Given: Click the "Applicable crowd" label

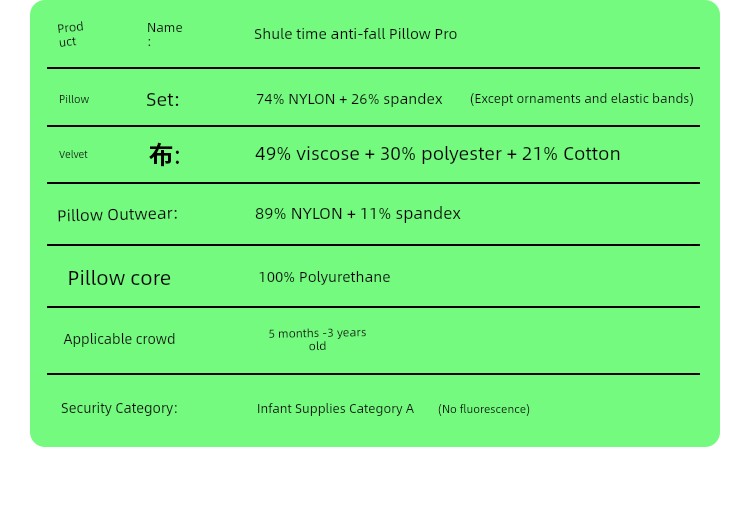Looking at the screenshot, I should (119, 339).
